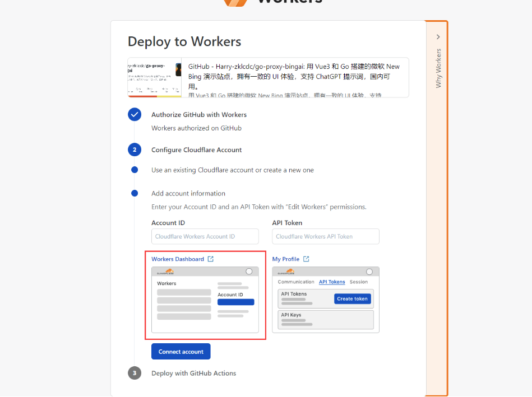
Task: Click the Workers Dashboard illustration image
Action: pos(205,300)
